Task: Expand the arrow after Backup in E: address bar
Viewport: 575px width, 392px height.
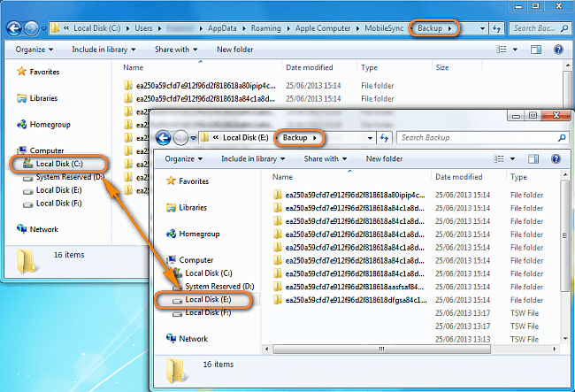Action: pos(315,138)
